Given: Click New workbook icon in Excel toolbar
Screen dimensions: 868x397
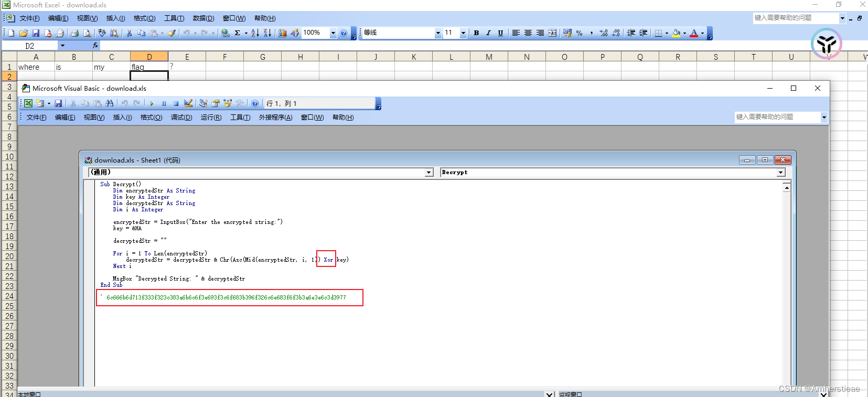Looking at the screenshot, I should [x=12, y=33].
